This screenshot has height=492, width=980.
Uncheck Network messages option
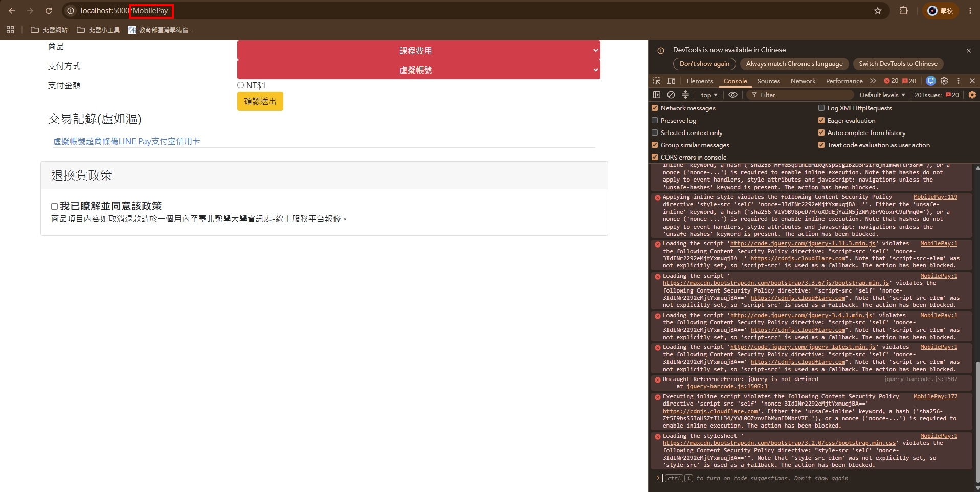click(x=655, y=108)
